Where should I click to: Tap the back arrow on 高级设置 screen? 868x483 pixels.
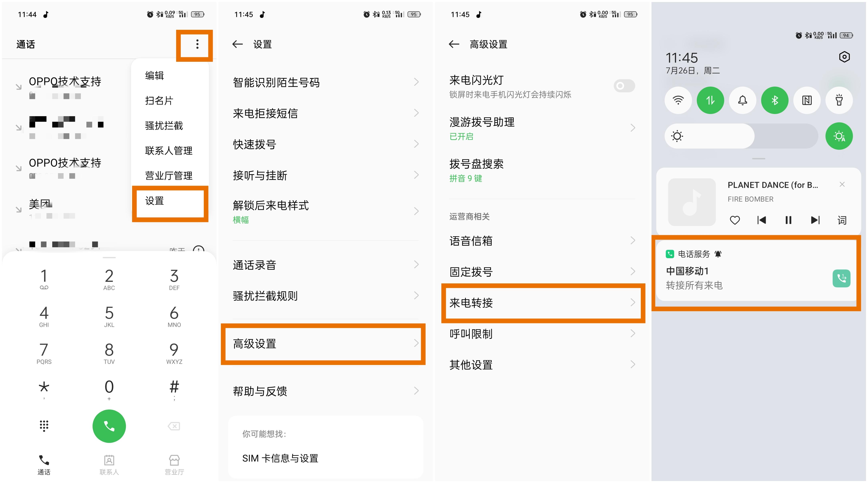coord(454,44)
